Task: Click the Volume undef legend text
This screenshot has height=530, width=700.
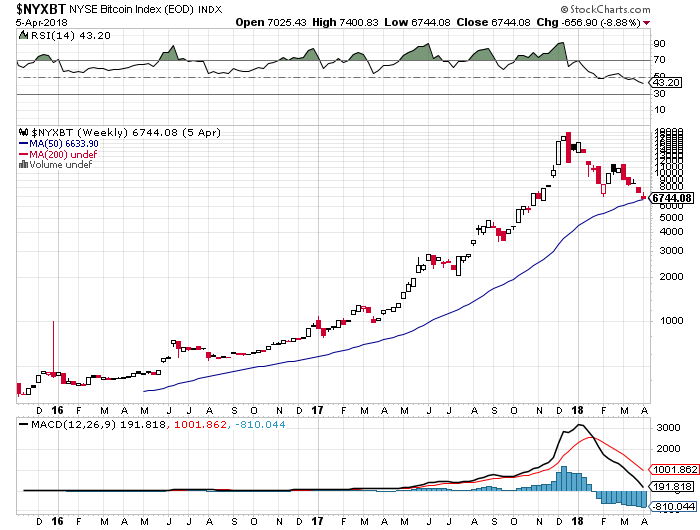Action: 61,165
